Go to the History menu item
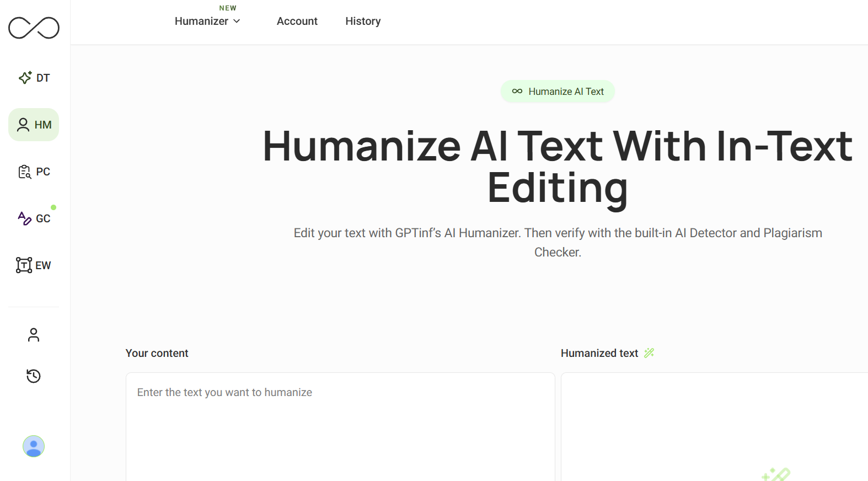Image resolution: width=868 pixels, height=481 pixels. pos(363,21)
